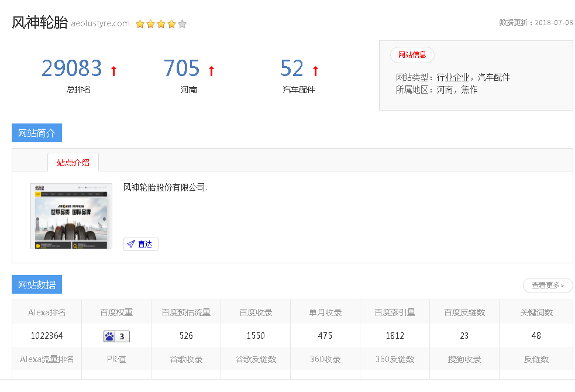
Task: Click auto parts ranking number 52
Action: (292, 68)
